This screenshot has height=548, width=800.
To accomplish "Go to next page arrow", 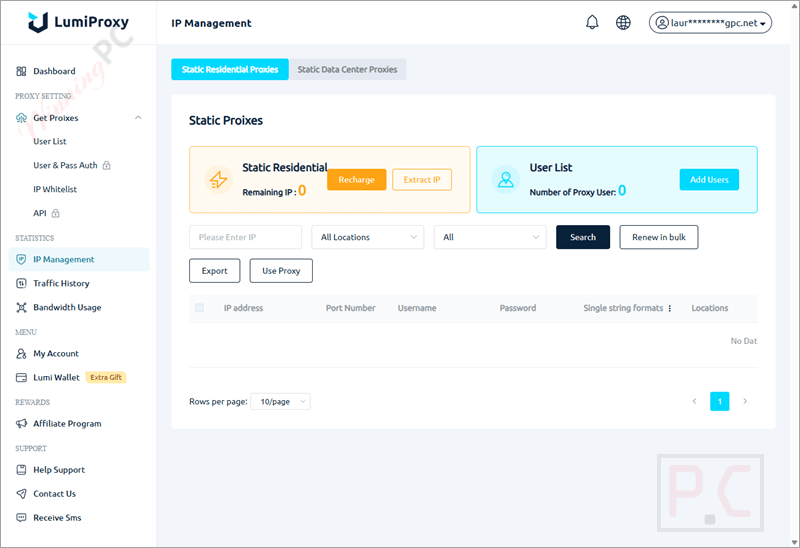I will pyautogui.click(x=745, y=401).
